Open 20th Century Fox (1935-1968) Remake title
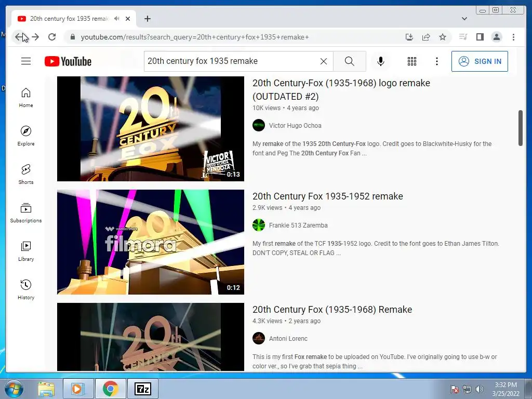The height and width of the screenshot is (399, 532). point(332,310)
